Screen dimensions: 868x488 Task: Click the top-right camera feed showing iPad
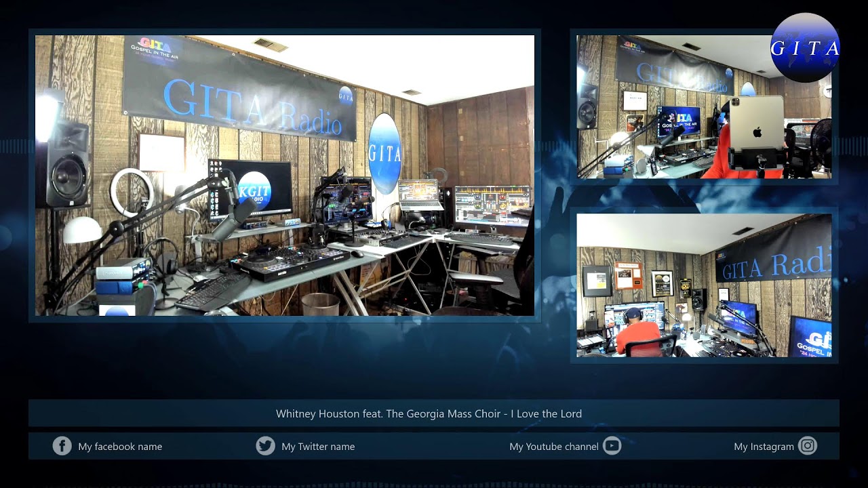[x=704, y=107]
